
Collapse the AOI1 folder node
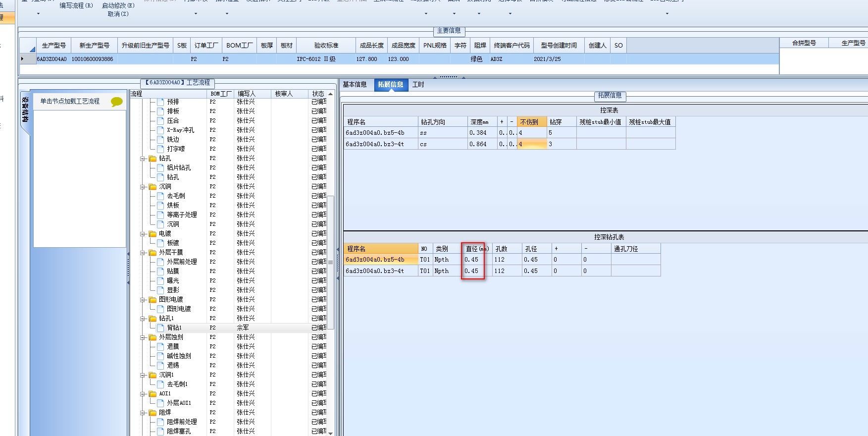pos(143,394)
